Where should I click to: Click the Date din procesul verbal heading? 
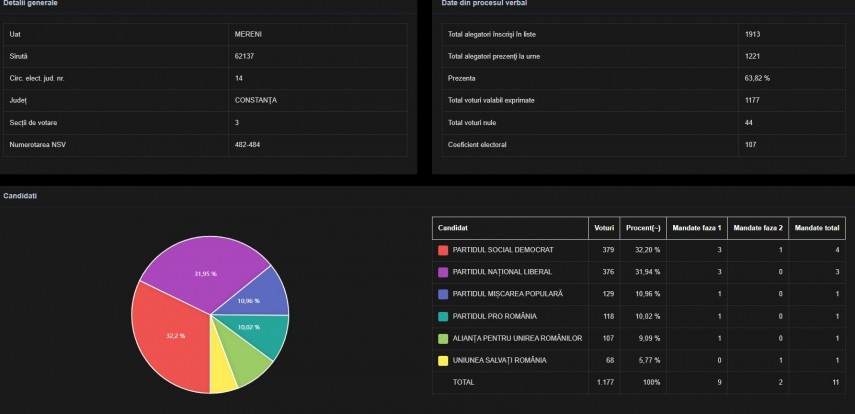click(x=484, y=3)
